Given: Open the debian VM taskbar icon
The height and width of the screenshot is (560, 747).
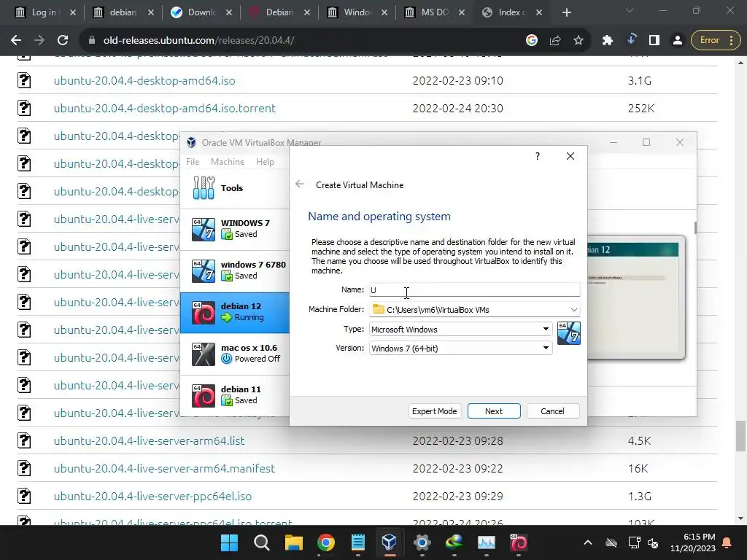Looking at the screenshot, I should tap(519, 542).
